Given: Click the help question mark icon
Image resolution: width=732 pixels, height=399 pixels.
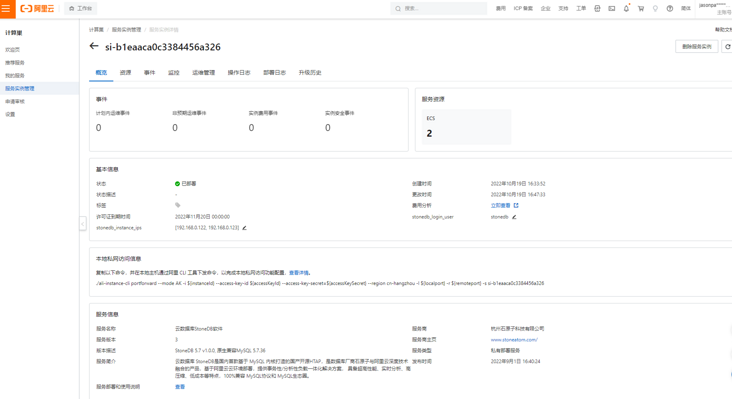Looking at the screenshot, I should [x=670, y=8].
